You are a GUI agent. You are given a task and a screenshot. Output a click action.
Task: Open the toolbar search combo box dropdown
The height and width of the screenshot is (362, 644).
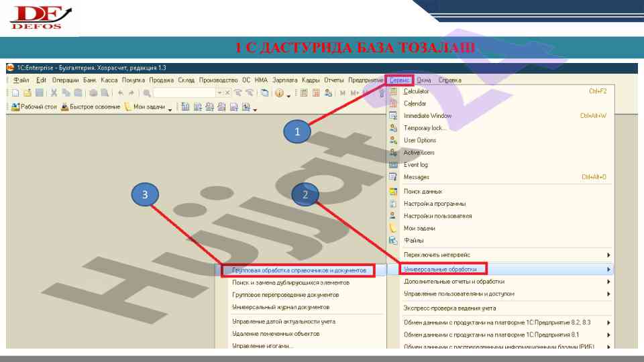[x=219, y=93]
